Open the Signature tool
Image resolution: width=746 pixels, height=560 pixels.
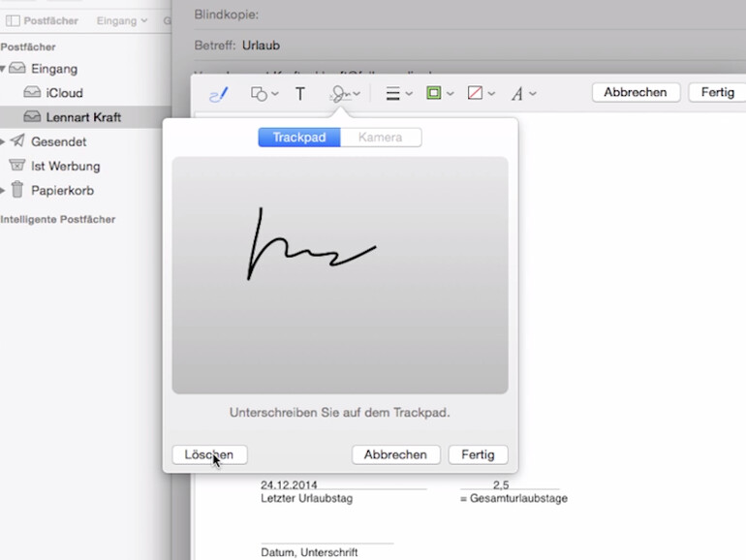(340, 94)
